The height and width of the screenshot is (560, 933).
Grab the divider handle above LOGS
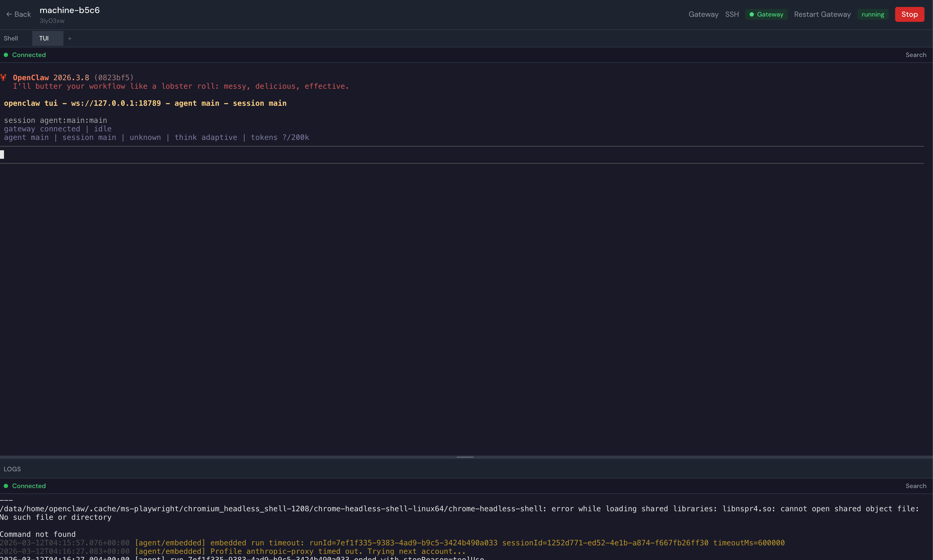(465, 457)
